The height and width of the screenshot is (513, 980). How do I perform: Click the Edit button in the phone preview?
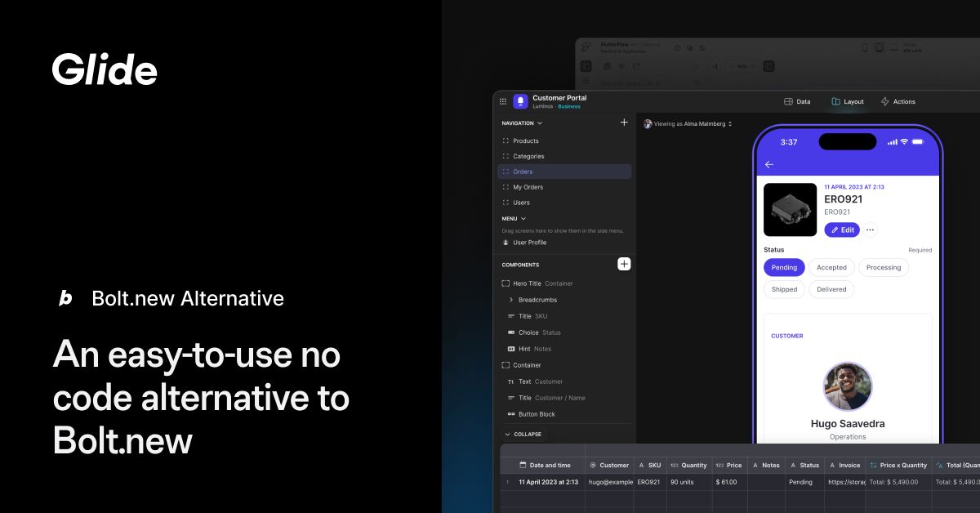tap(842, 230)
